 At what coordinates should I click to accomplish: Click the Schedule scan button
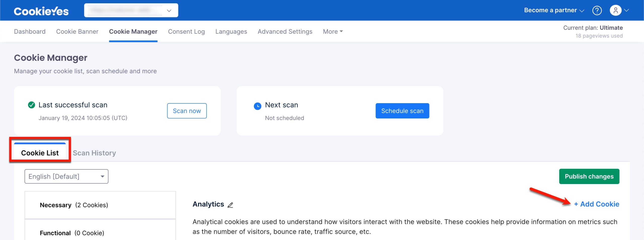point(402,111)
